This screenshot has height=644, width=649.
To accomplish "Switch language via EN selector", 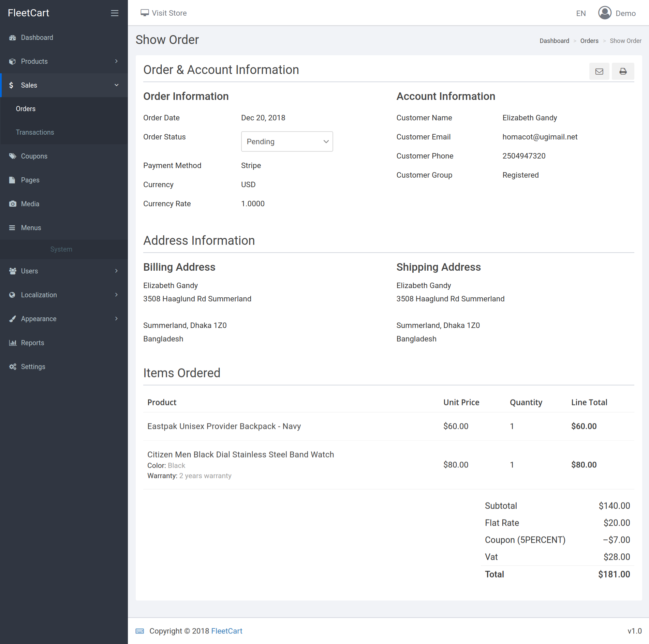I will [581, 13].
